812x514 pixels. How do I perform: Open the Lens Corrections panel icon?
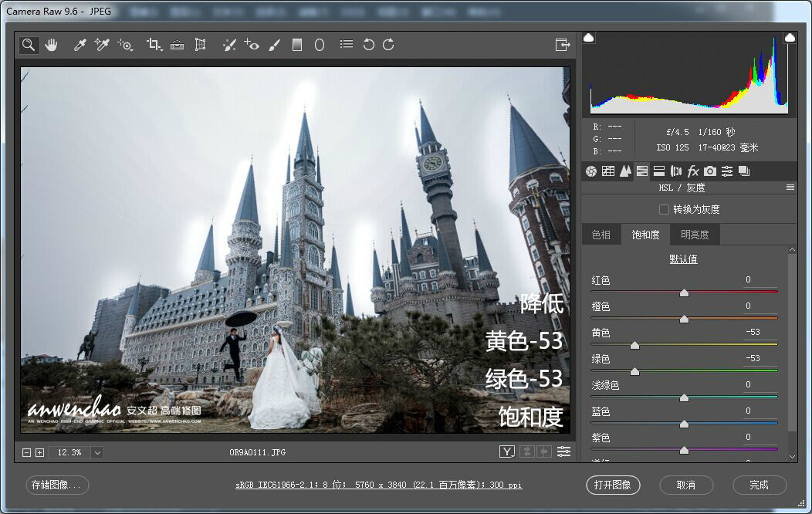pyautogui.click(x=676, y=171)
